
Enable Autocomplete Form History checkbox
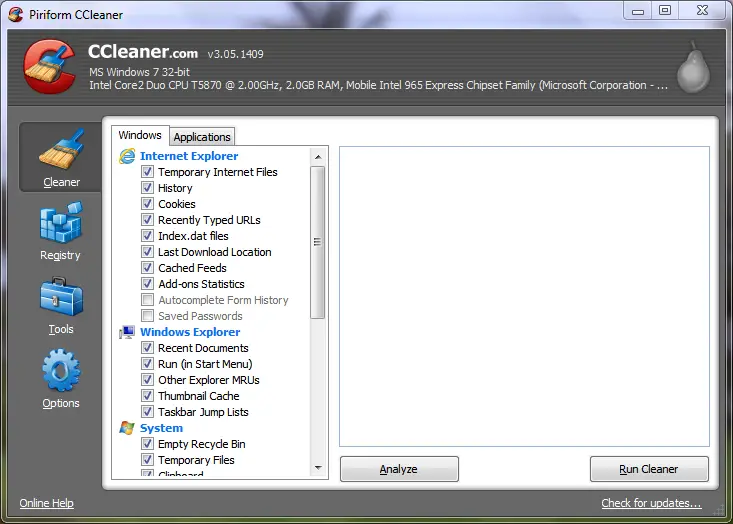point(147,300)
